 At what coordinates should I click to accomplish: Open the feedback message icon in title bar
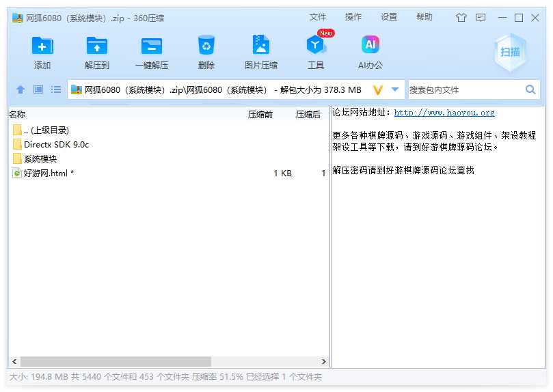coord(481,17)
